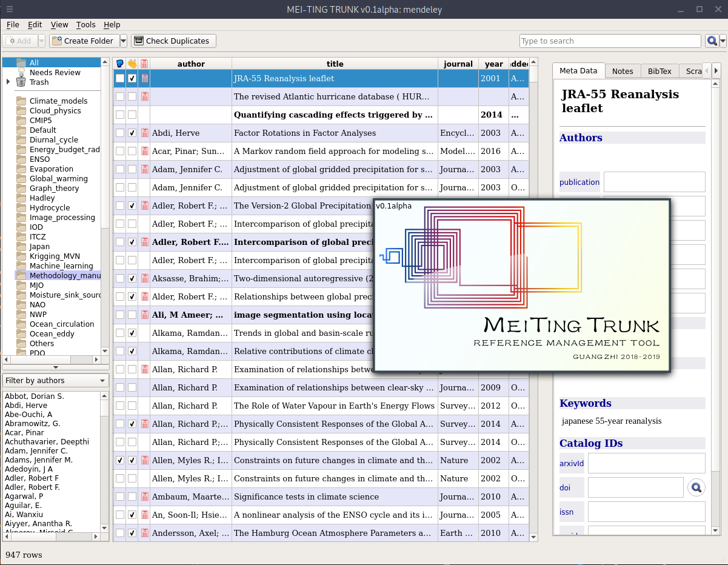
Task: Expand the Trash tree node
Action: 8,82
